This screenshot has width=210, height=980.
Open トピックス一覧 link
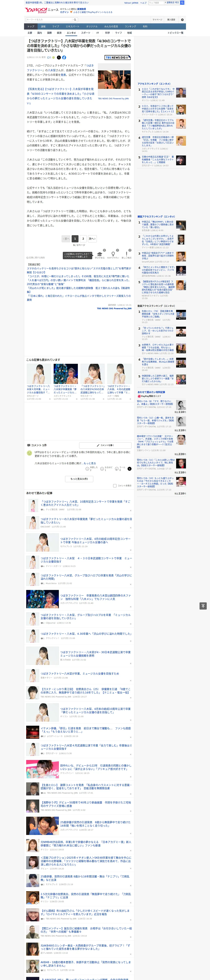(175, 33)
